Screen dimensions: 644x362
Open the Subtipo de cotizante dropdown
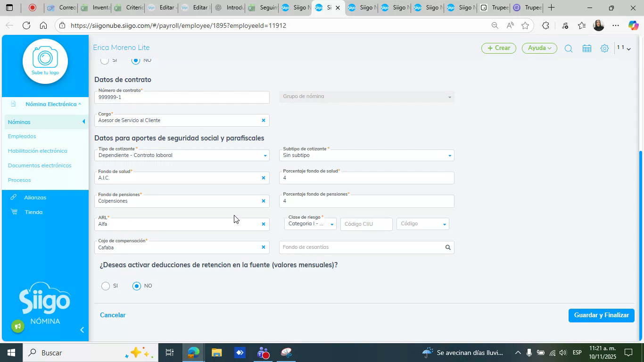[x=367, y=155]
